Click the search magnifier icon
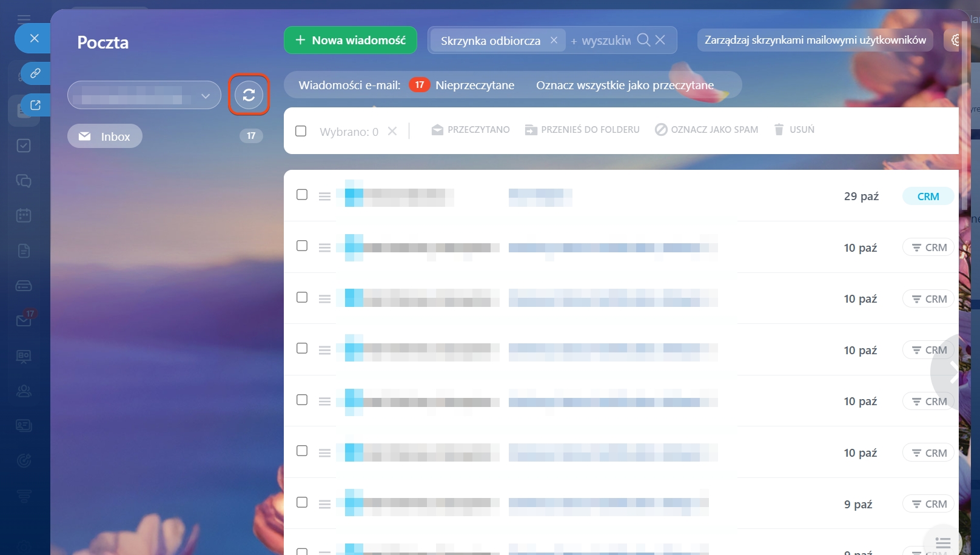Screen dimensions: 980x555 click(643, 40)
